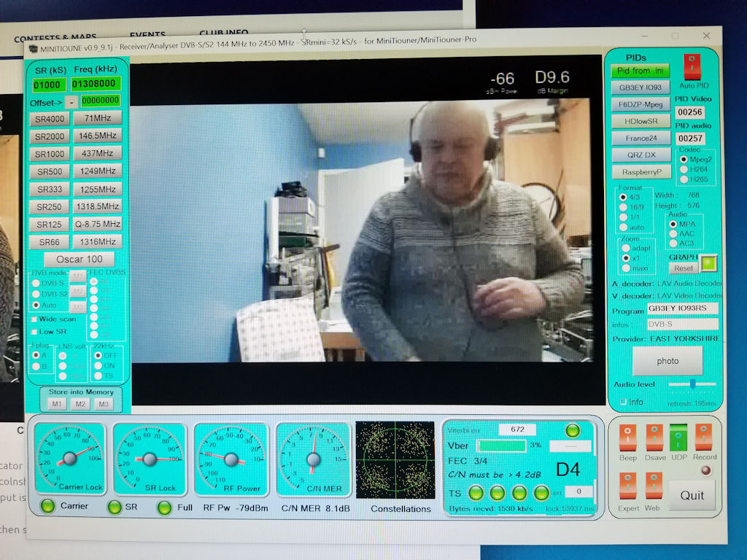
Task: Click the SR4000 preset button
Action: (50, 119)
